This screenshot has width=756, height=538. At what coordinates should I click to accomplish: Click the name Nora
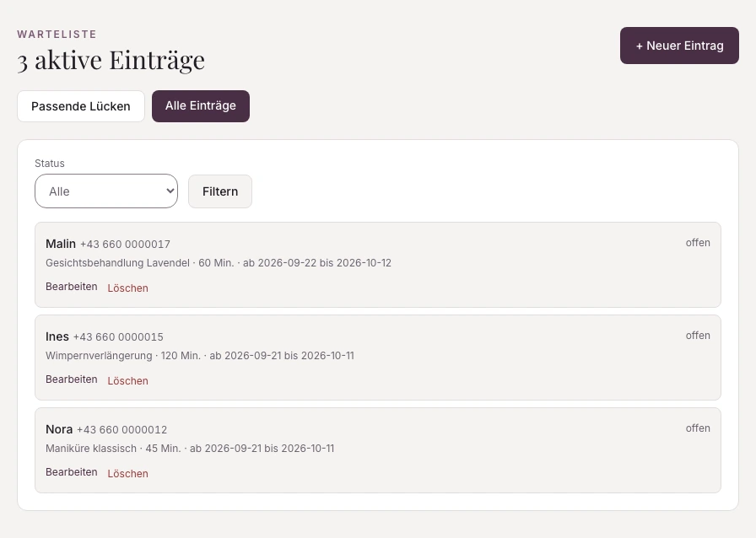click(59, 429)
